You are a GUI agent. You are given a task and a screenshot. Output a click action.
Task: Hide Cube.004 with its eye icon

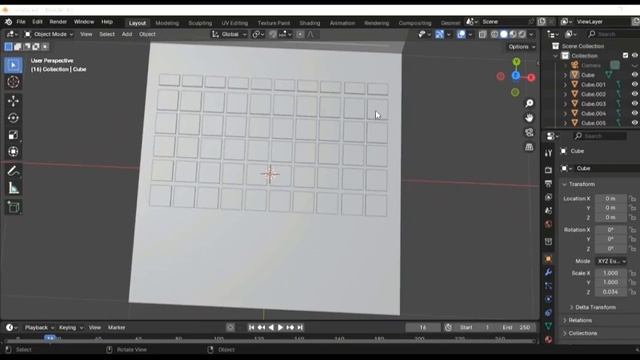[x=634, y=113]
